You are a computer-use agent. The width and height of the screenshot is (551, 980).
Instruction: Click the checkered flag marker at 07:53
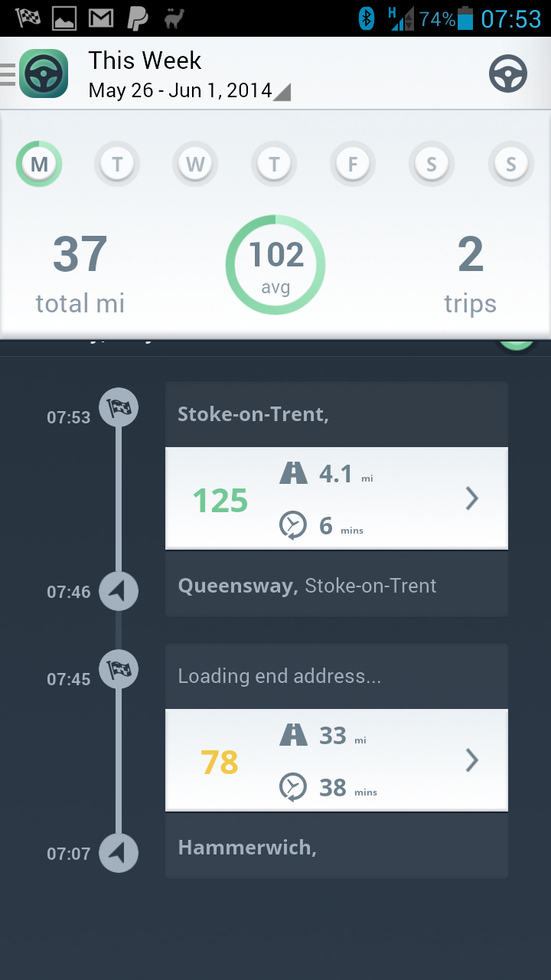[x=119, y=407]
